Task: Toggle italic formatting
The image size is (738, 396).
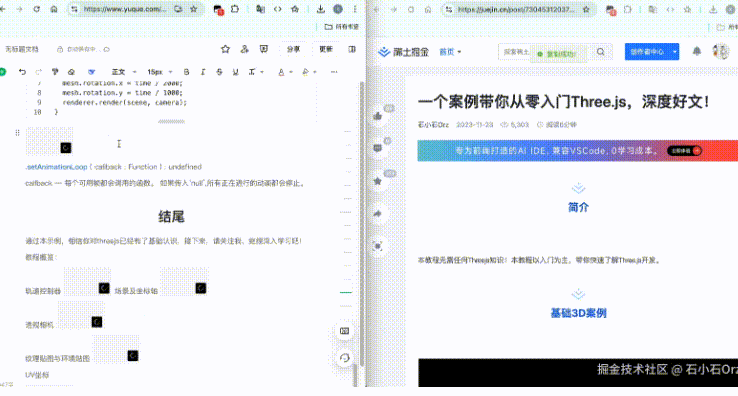Action: tap(203, 72)
